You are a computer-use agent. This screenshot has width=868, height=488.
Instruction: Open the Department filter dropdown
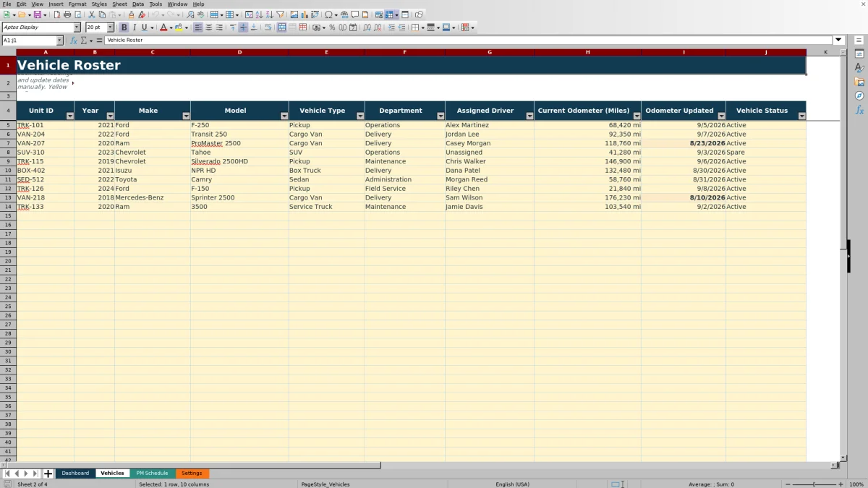441,116
